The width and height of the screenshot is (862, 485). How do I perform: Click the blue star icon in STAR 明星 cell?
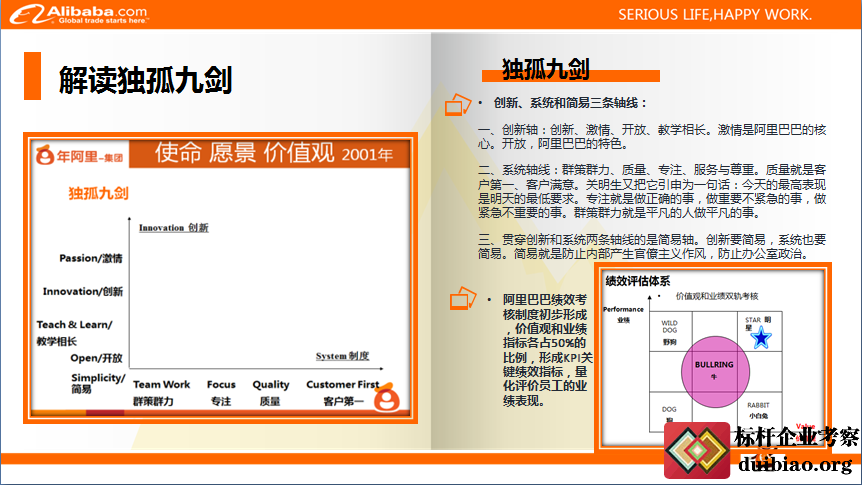tap(761, 338)
